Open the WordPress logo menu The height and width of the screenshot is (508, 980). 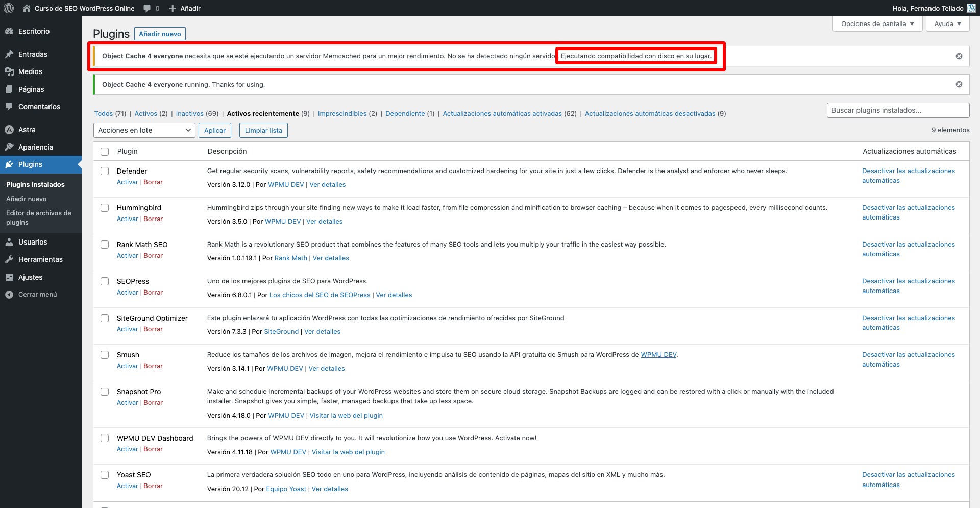tap(9, 8)
